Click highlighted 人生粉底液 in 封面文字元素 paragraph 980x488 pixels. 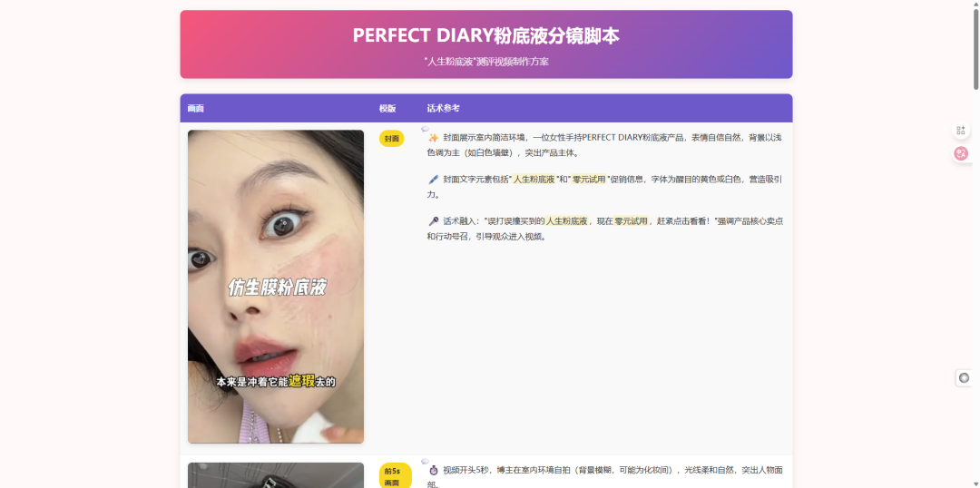point(534,180)
